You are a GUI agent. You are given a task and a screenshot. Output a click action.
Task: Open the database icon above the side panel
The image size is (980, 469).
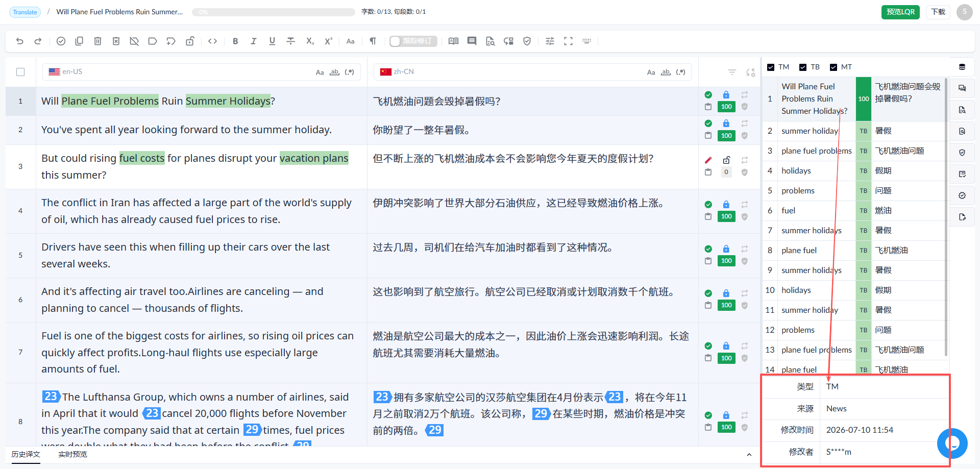[x=962, y=67]
